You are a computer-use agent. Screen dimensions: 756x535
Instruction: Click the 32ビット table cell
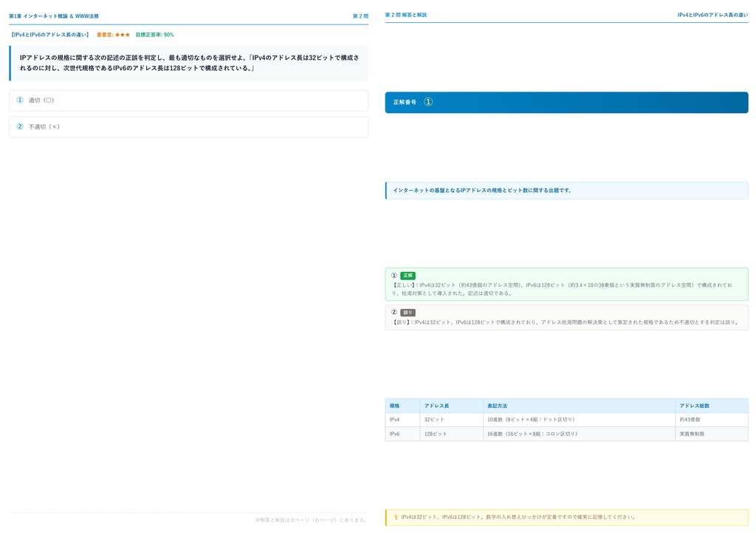pyautogui.click(x=451, y=420)
